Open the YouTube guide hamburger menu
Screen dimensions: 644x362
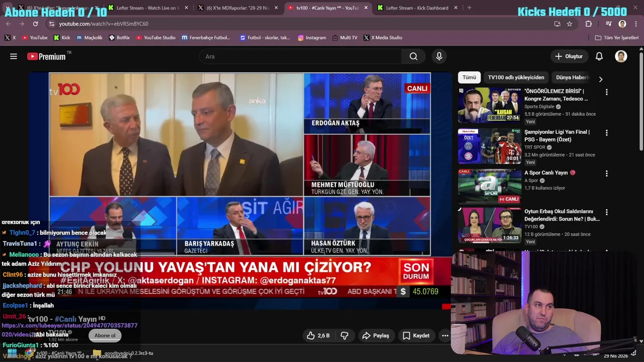point(14,56)
